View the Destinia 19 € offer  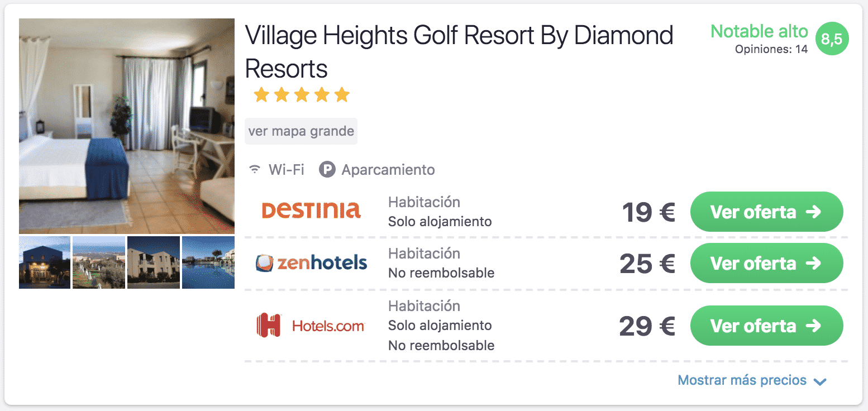pos(766,212)
